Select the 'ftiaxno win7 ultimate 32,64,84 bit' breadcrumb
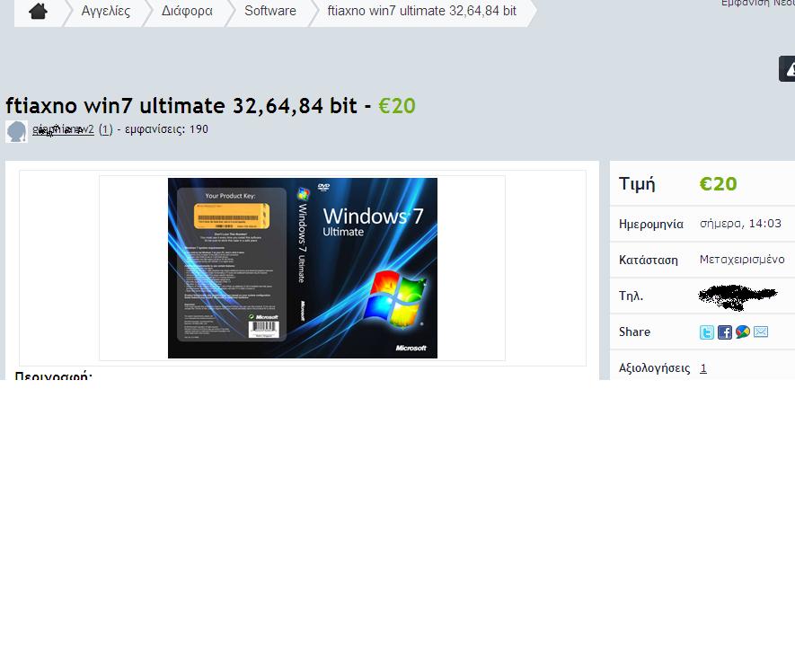Viewport: 795px width, 672px height. 421,11
